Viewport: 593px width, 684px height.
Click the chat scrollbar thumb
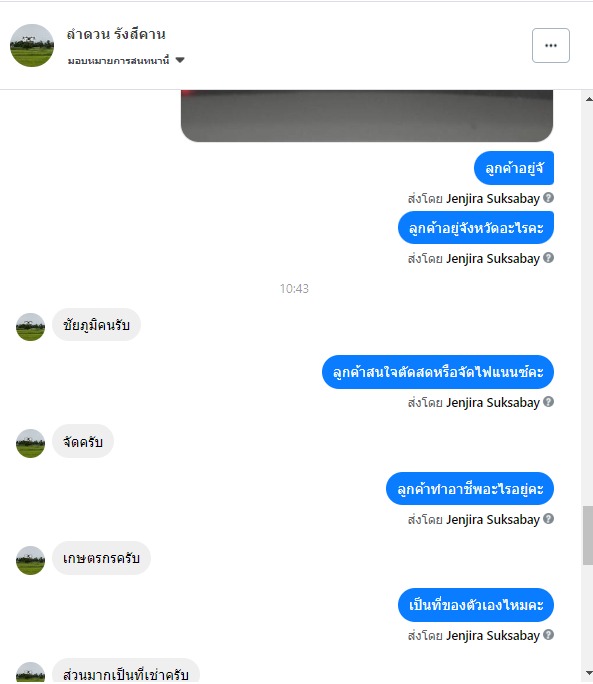pos(588,535)
